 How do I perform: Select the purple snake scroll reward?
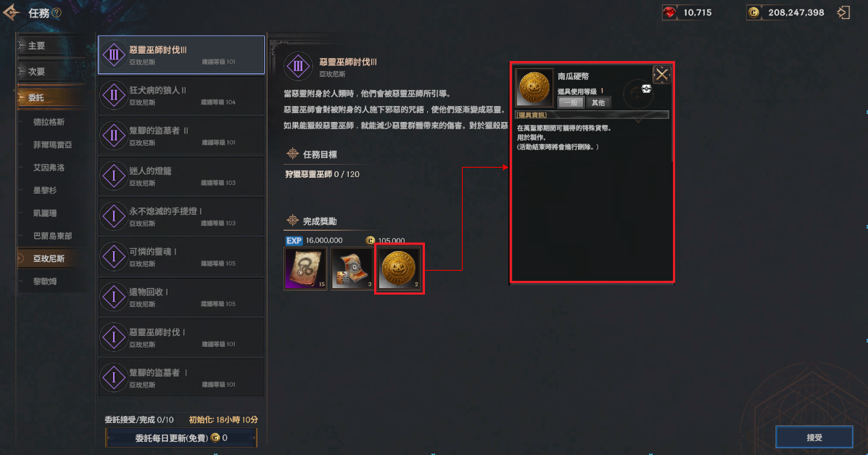point(305,269)
